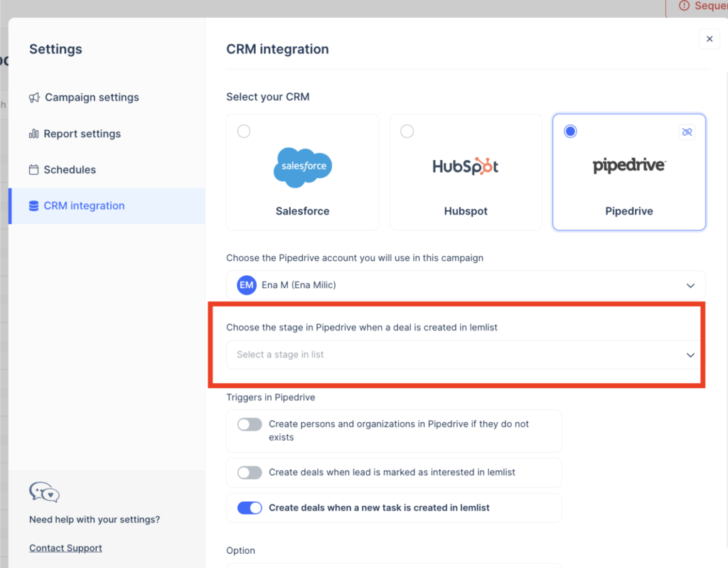
Task: Close the Settings dialog
Action: [x=709, y=39]
